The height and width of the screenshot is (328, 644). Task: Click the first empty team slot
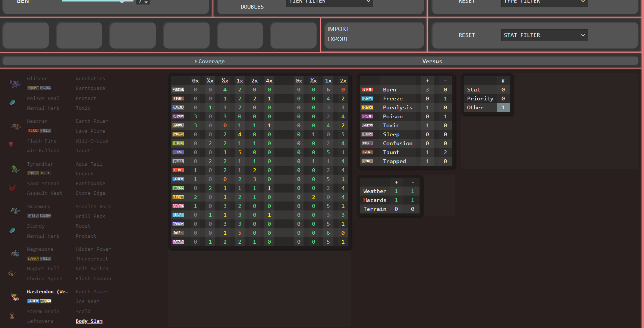[x=26, y=35]
